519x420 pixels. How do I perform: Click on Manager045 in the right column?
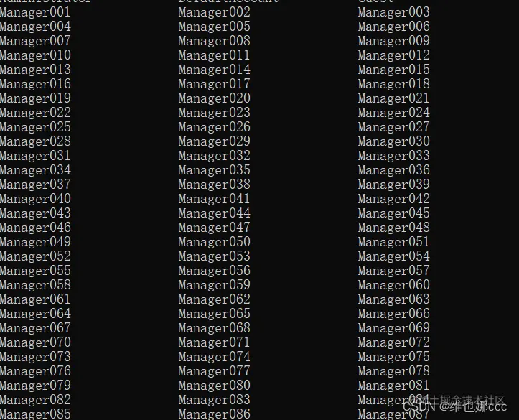393,213
